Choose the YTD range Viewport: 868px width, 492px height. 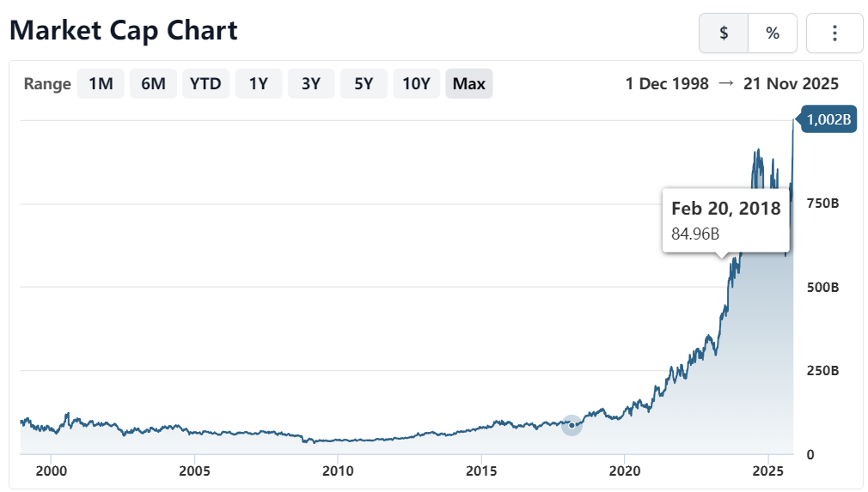pos(205,84)
